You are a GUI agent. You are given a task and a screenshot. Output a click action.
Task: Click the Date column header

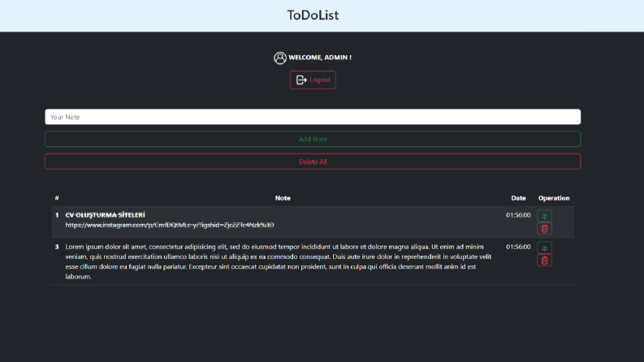(518, 198)
